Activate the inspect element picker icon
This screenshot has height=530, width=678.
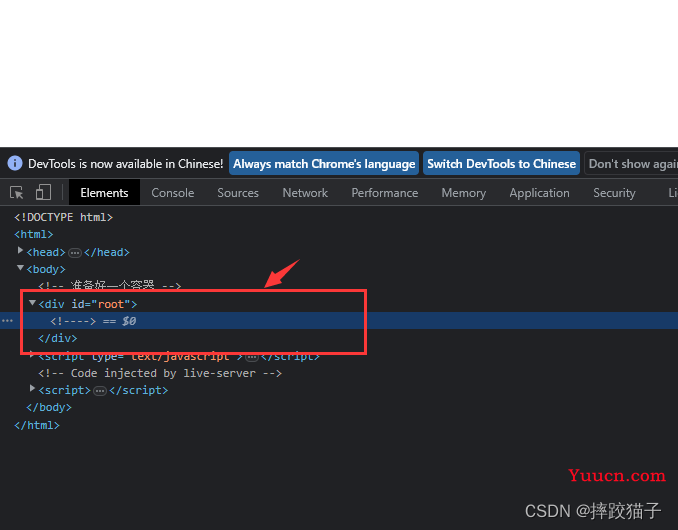coord(16,192)
